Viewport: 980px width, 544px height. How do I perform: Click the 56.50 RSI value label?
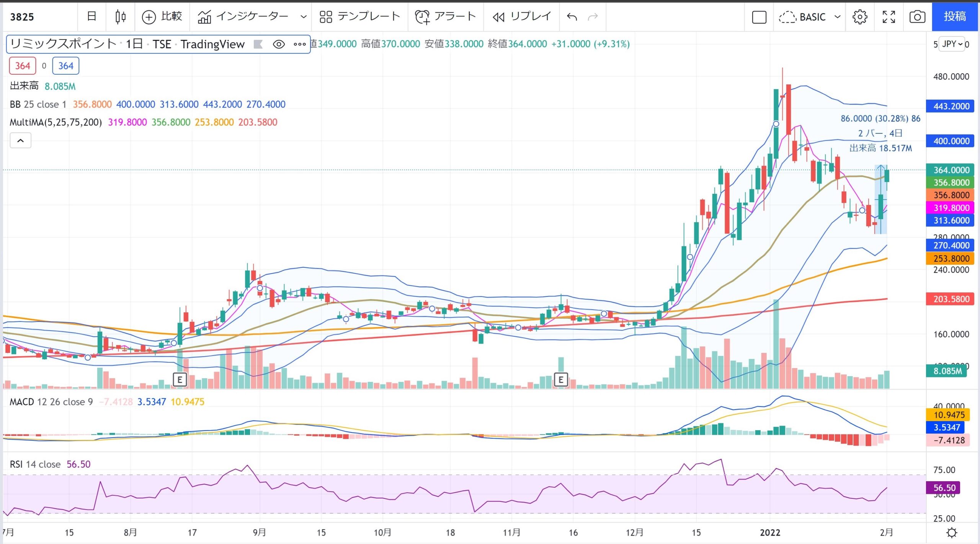943,488
